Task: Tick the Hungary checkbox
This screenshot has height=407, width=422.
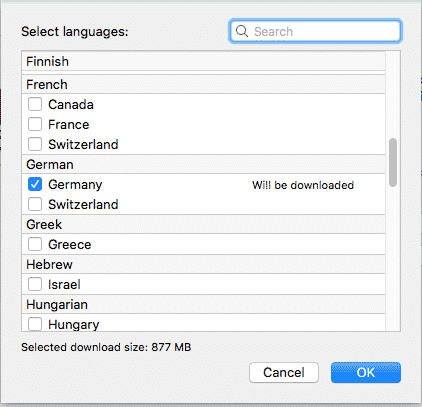Action: tap(35, 324)
